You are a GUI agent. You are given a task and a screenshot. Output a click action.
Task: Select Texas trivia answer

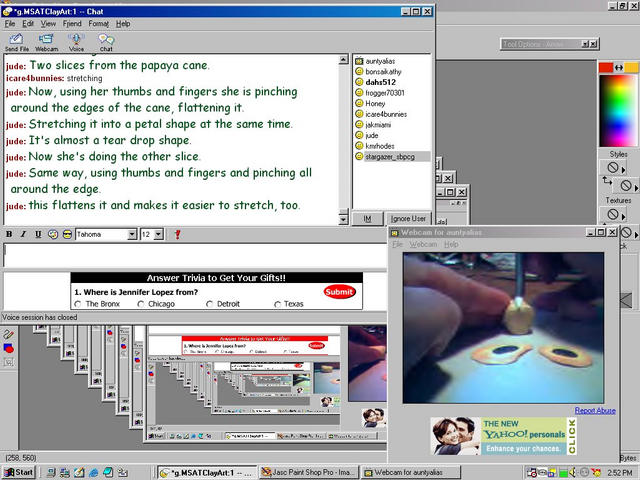point(278,304)
